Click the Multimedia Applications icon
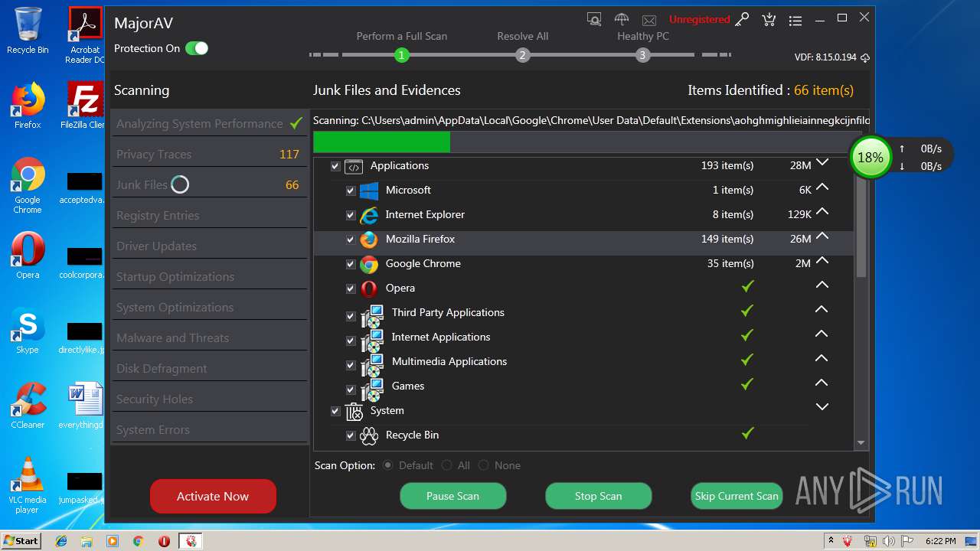Image resolution: width=980 pixels, height=551 pixels. [x=372, y=364]
